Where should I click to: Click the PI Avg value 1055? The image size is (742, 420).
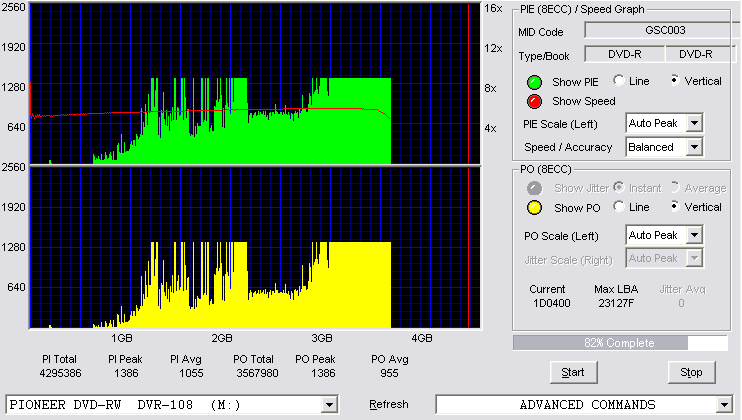click(191, 373)
